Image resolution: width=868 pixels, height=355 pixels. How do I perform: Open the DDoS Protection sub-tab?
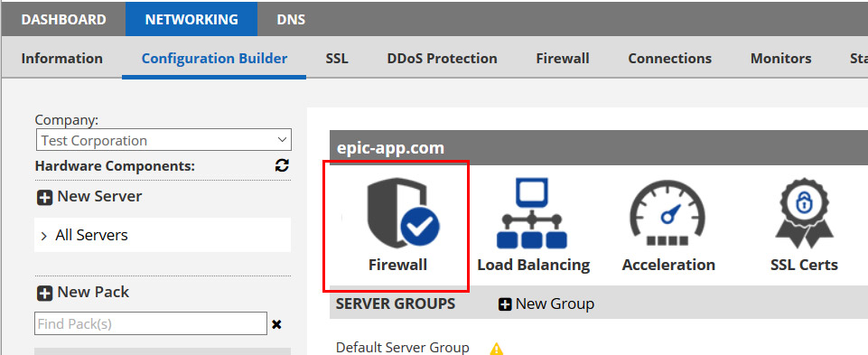tap(442, 58)
